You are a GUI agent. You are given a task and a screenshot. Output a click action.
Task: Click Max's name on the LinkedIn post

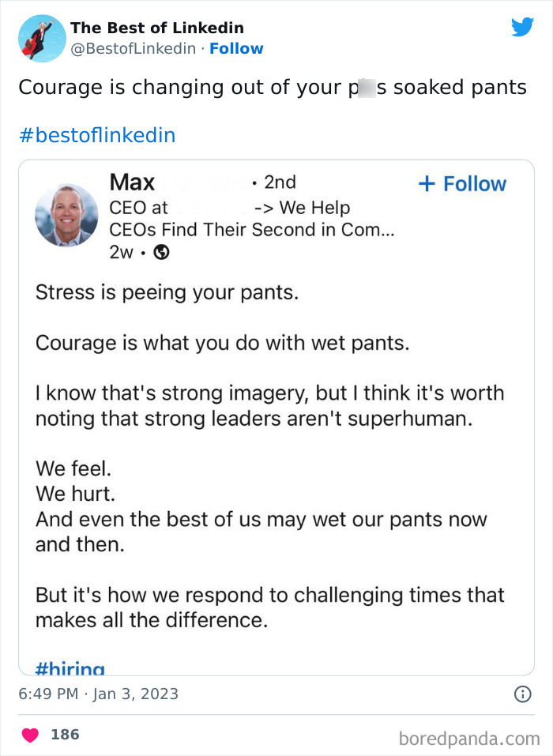coord(131,182)
